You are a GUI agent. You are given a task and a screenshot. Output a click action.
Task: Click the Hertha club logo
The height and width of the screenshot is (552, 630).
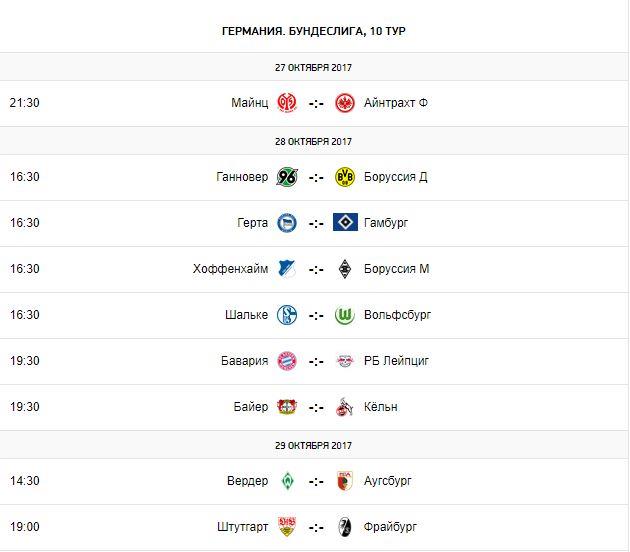287,223
